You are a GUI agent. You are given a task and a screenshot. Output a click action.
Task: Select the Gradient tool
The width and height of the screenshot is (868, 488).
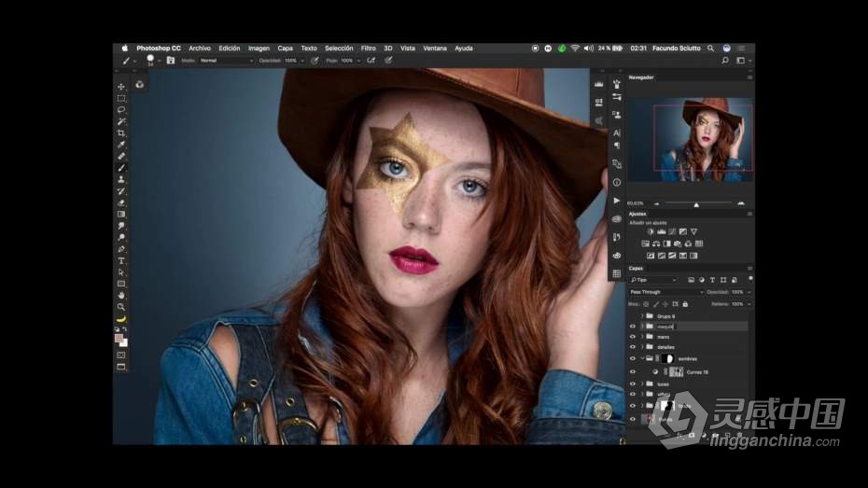pyautogui.click(x=121, y=215)
